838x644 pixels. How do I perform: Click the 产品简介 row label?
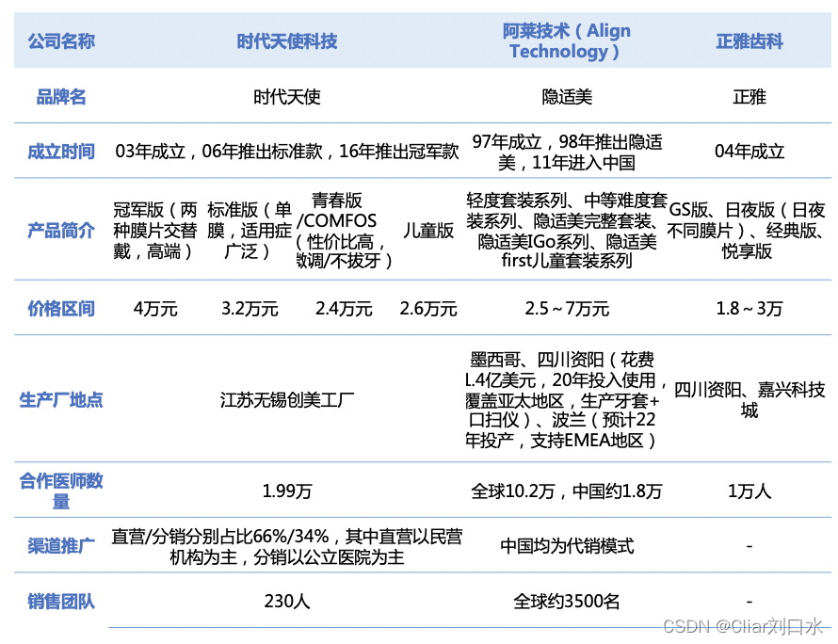pos(61,231)
